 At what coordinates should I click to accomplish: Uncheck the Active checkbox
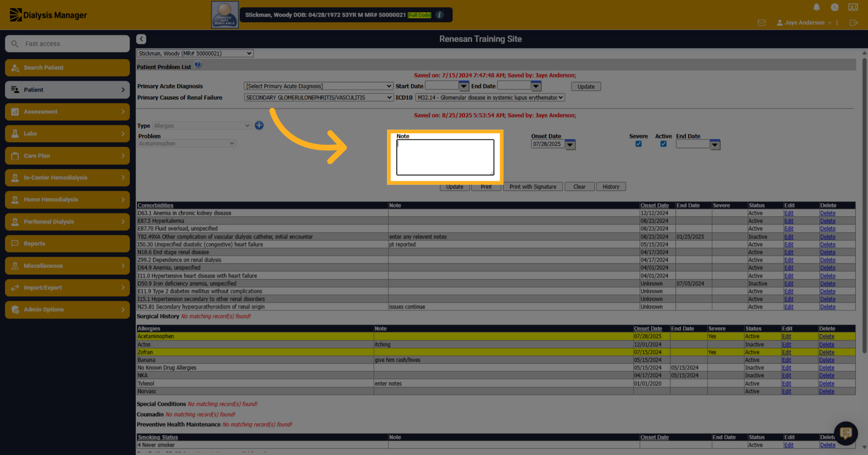click(663, 144)
